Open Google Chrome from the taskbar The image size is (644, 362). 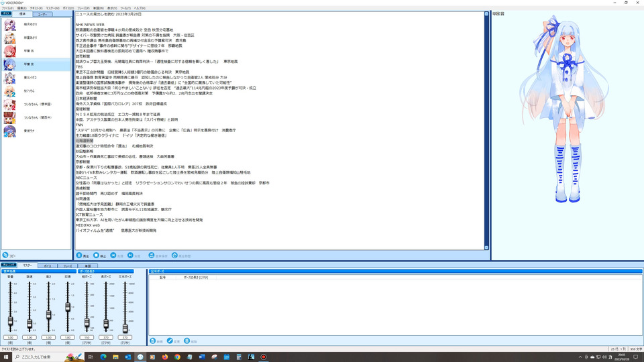[x=177, y=357]
